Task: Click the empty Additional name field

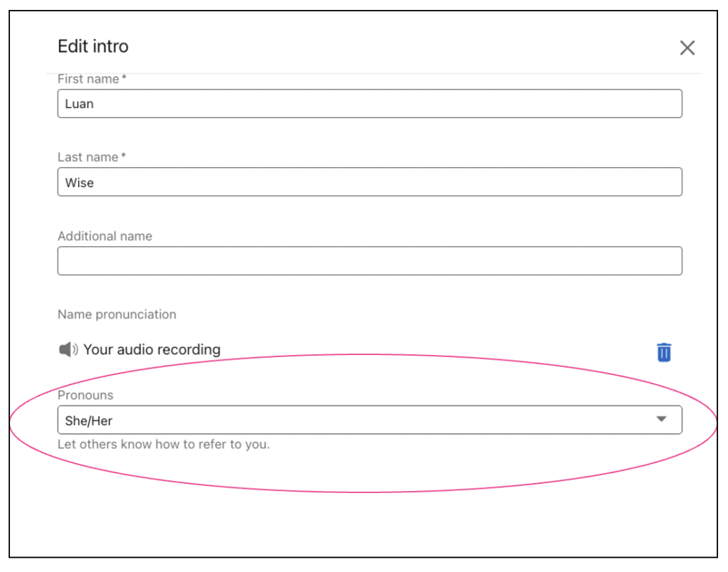Action: click(x=370, y=260)
